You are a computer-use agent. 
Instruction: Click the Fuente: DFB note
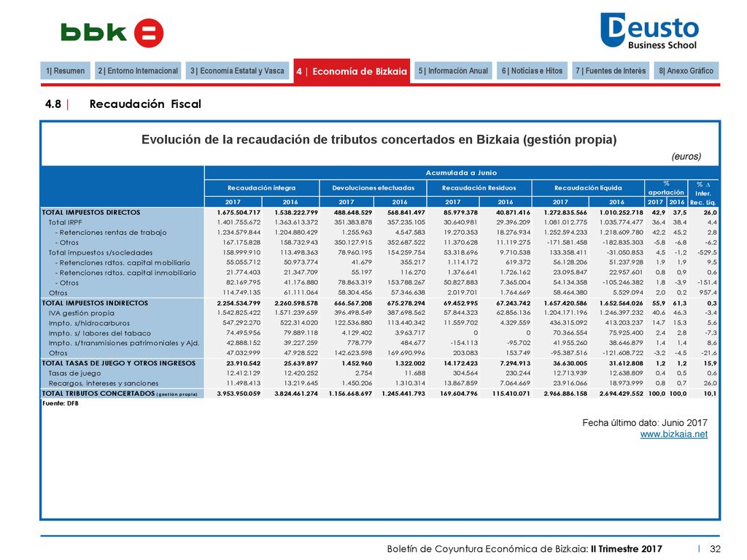pyautogui.click(x=61, y=403)
